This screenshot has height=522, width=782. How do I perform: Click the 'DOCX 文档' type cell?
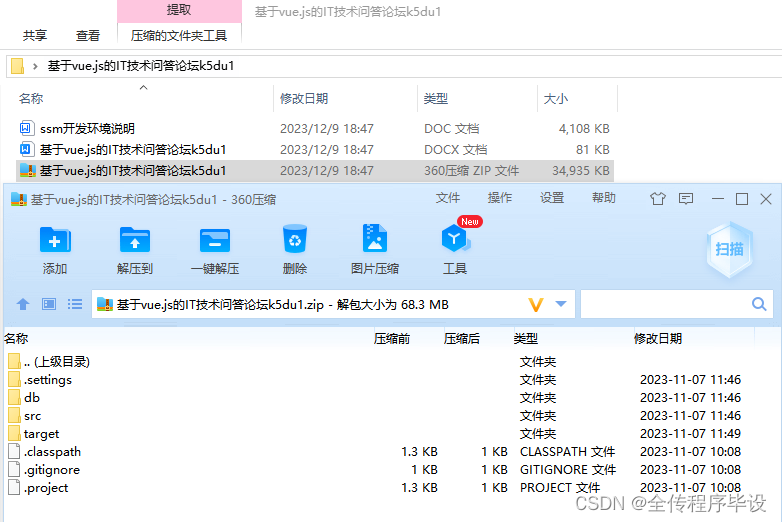pyautogui.click(x=455, y=150)
